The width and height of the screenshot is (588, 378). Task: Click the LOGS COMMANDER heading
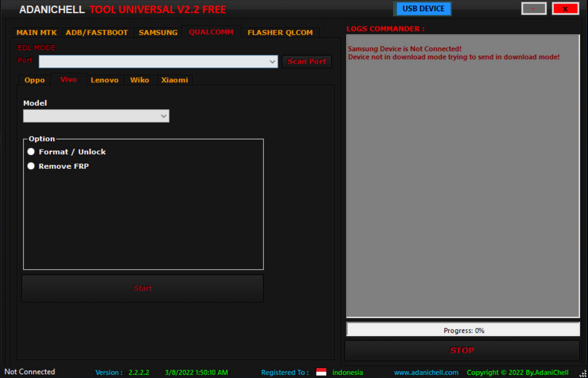coord(385,29)
